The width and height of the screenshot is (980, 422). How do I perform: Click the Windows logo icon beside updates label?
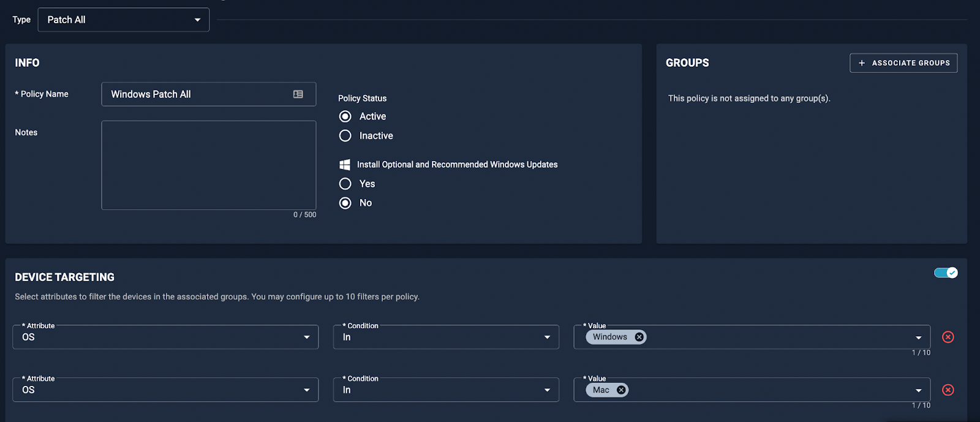pos(345,165)
